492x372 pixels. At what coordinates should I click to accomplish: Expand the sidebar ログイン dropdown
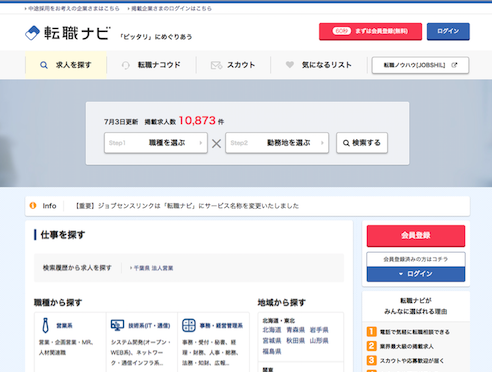coord(416,274)
